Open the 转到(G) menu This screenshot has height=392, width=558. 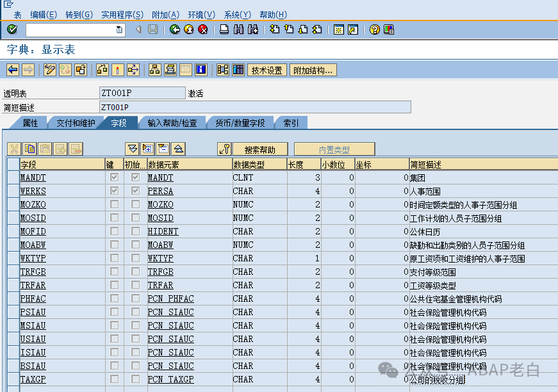tap(79, 15)
